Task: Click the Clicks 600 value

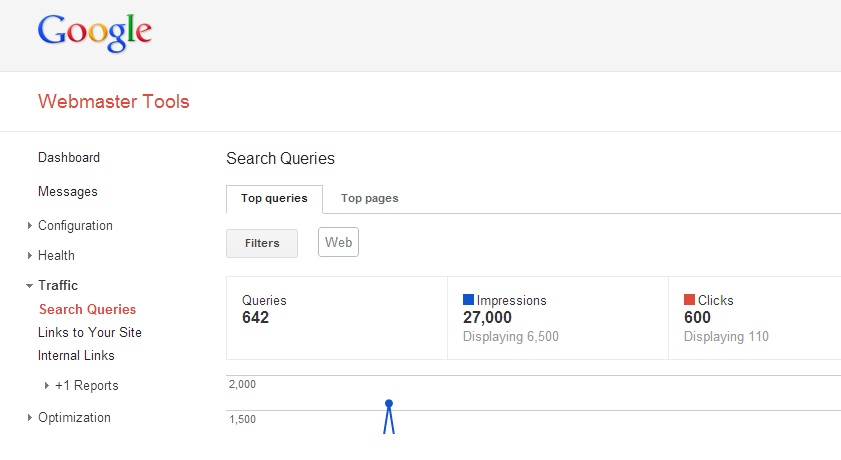Action: (697, 317)
